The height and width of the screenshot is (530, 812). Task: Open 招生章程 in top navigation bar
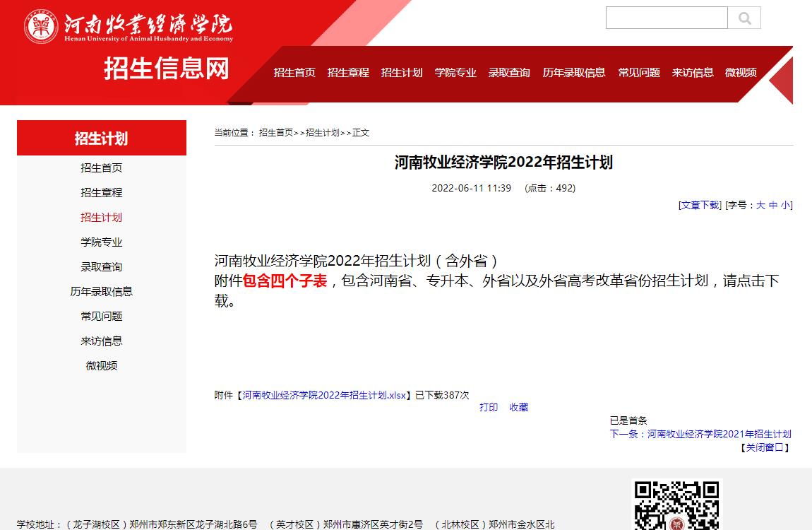[348, 73]
